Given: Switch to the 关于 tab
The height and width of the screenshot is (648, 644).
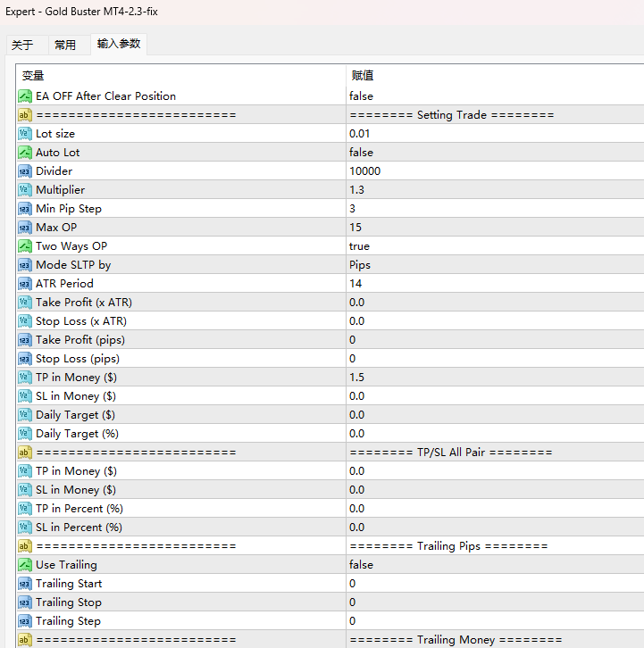Looking at the screenshot, I should pos(28,45).
